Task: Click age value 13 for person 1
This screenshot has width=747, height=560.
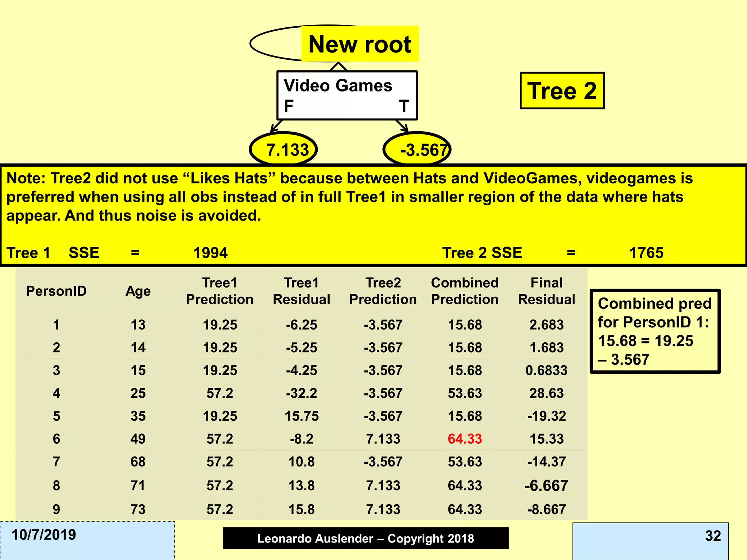Action: click(138, 324)
